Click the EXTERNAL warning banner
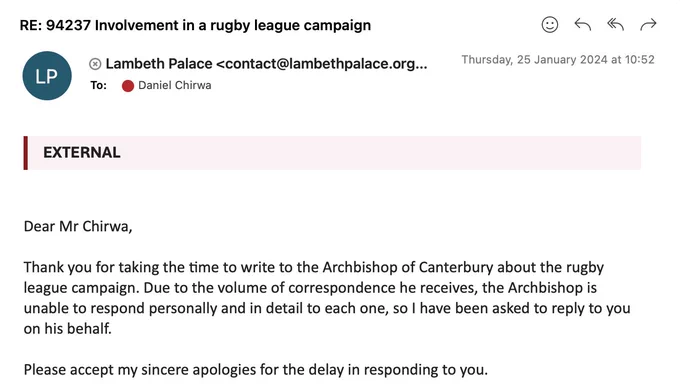The image size is (680, 390). click(332, 153)
